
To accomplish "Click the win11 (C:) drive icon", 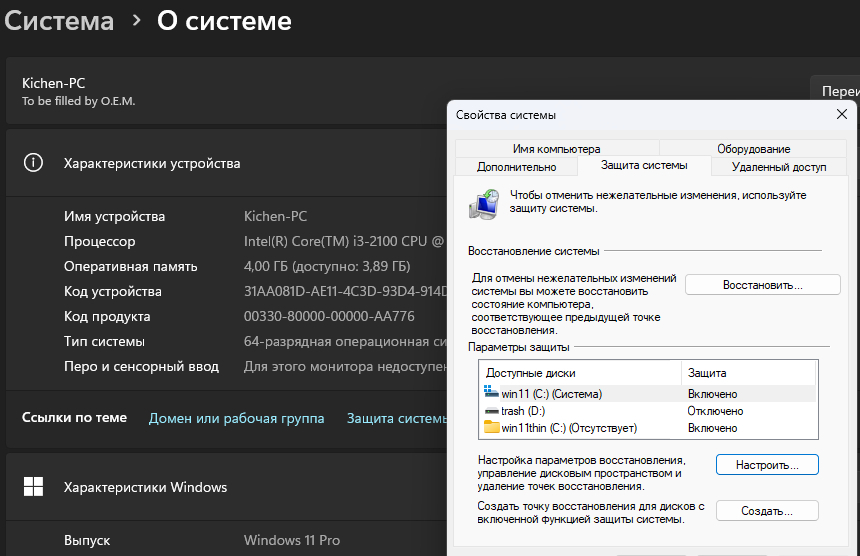I will click(491, 394).
